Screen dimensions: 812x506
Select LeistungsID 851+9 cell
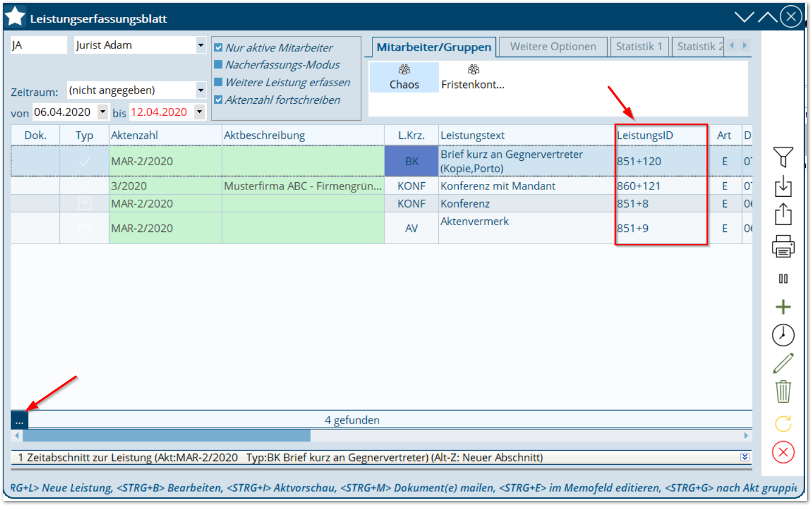tap(661, 228)
